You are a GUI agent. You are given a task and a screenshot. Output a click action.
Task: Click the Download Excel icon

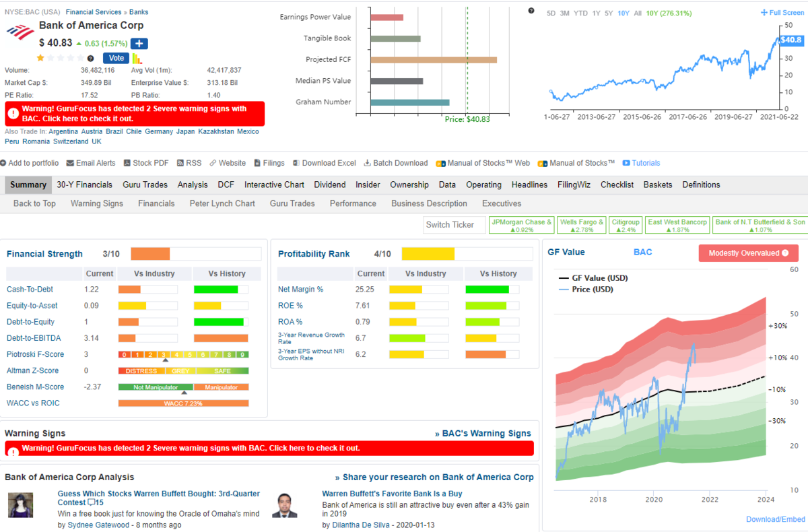[x=296, y=163]
